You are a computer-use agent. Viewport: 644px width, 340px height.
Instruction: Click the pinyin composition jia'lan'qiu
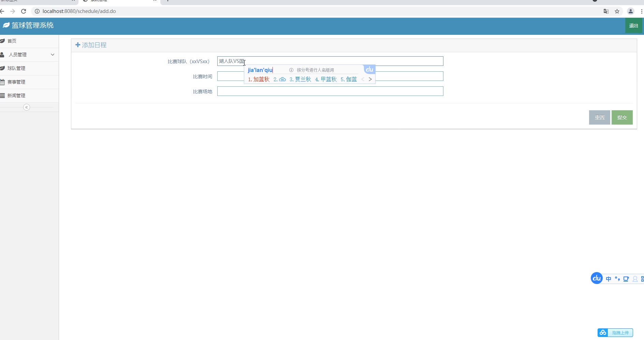point(260,70)
